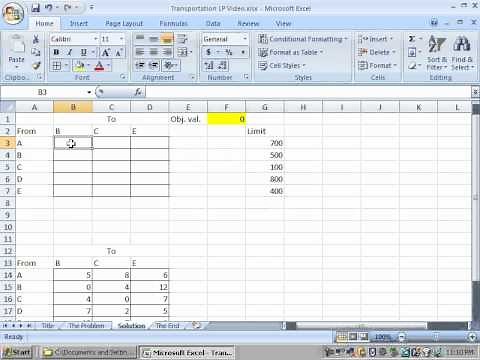Apply cell borders with the borders icon
480x360 pixels.
(57, 66)
